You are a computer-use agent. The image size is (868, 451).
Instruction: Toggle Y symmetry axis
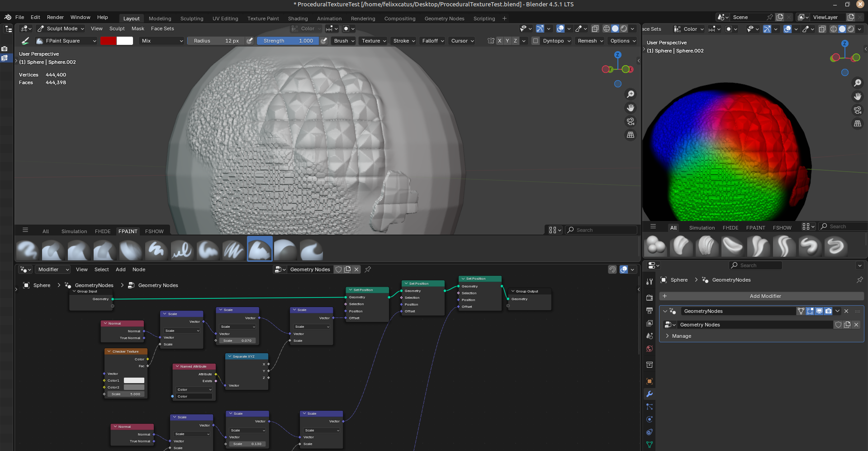[507, 41]
